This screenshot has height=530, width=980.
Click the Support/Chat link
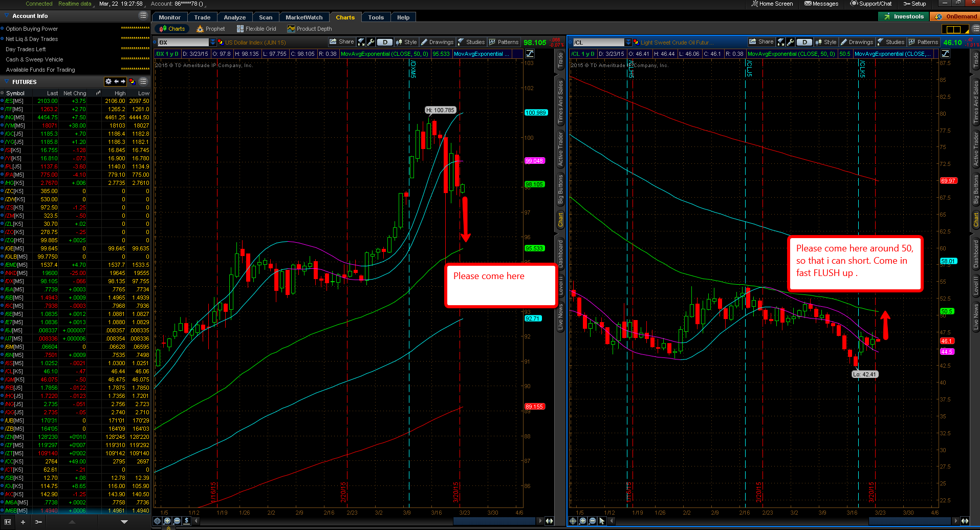point(871,4)
